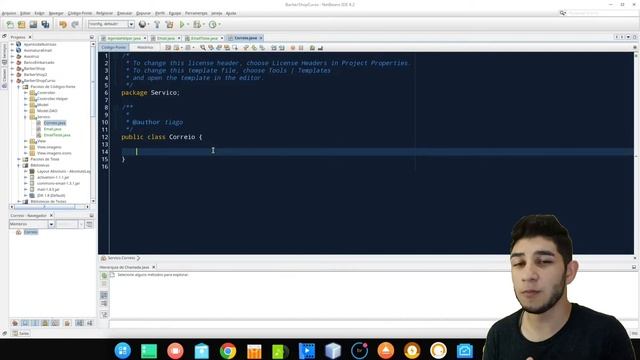
Task: Click Shift Line Left editor icon
Action: [273, 48]
